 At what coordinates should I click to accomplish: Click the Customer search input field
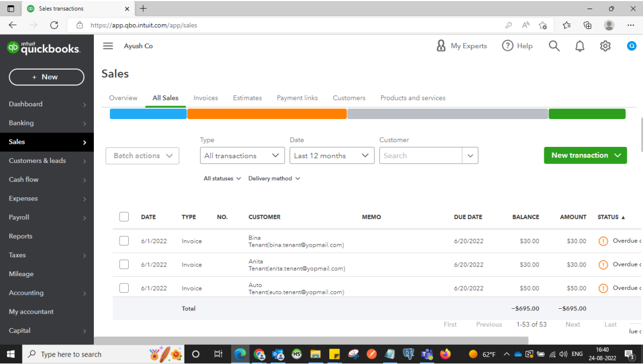420,155
